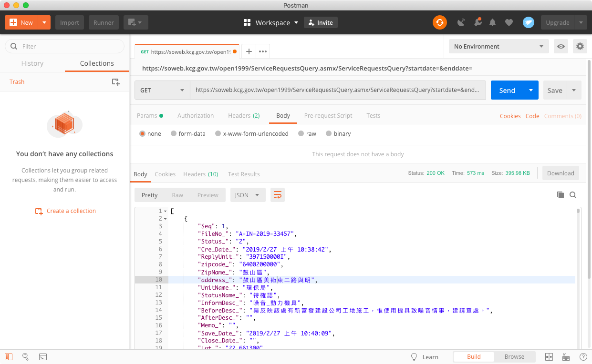This screenshot has height=364, width=592.
Task: Open manage environments gear icon
Action: 580,46
